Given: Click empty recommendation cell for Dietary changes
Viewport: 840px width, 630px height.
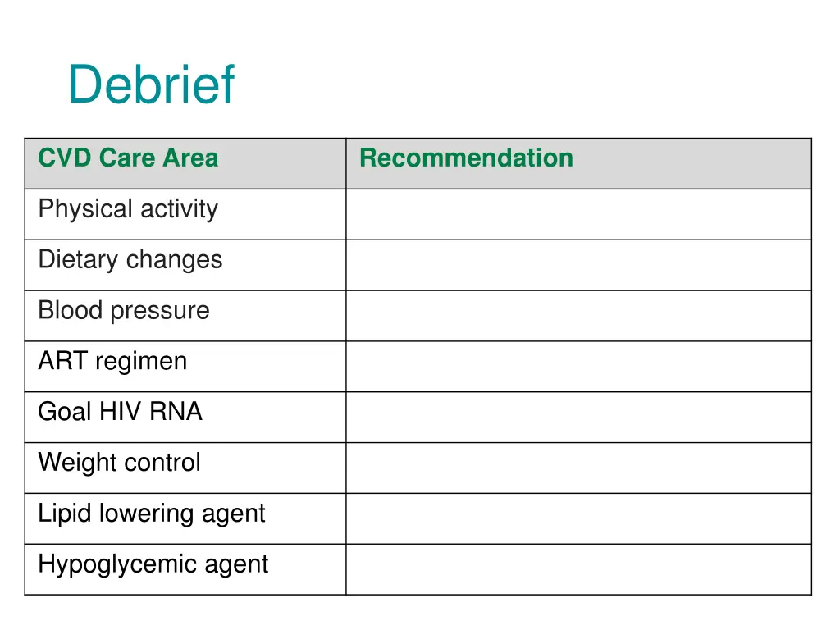Looking at the screenshot, I should coord(578,265).
